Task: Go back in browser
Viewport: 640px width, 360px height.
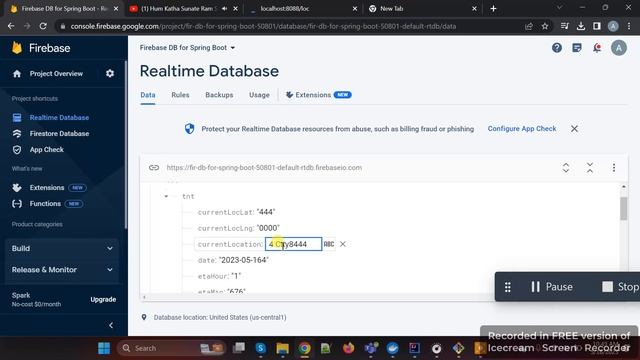Action: [11, 26]
